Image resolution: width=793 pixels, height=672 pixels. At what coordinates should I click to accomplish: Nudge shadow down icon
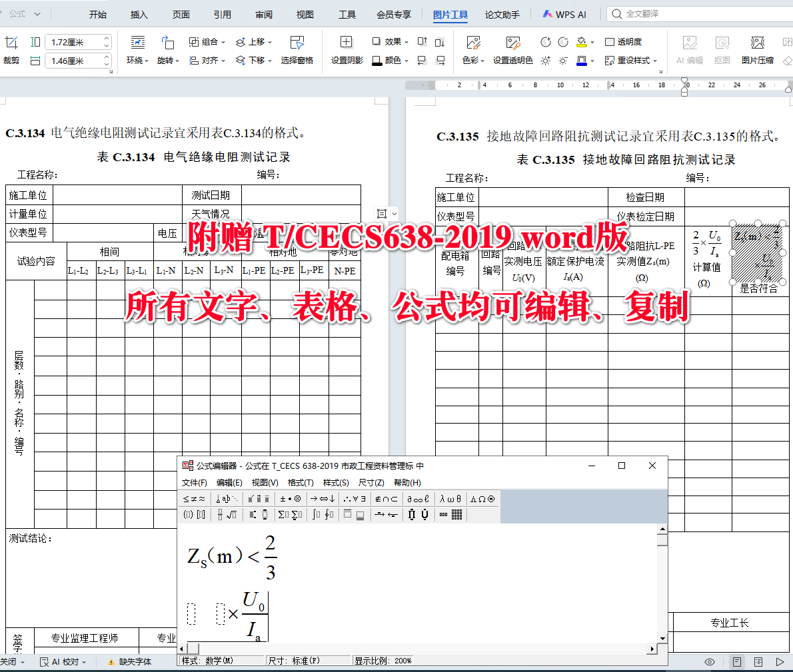pos(440,41)
